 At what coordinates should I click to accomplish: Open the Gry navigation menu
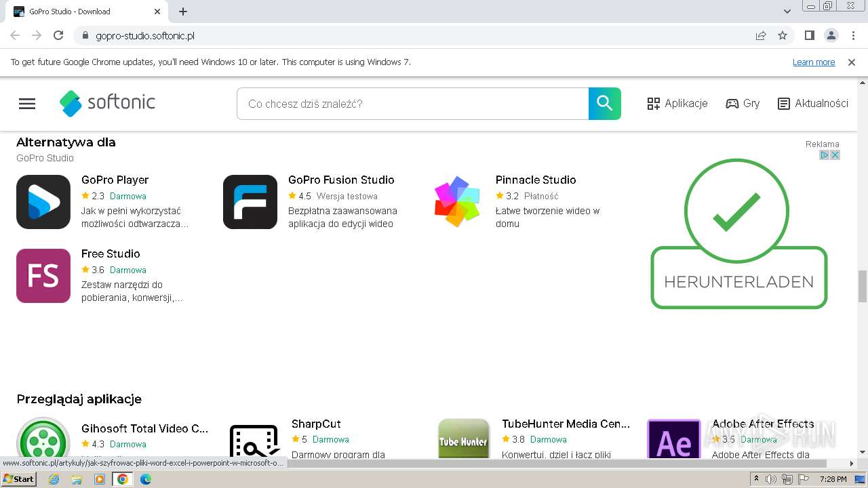[743, 104]
